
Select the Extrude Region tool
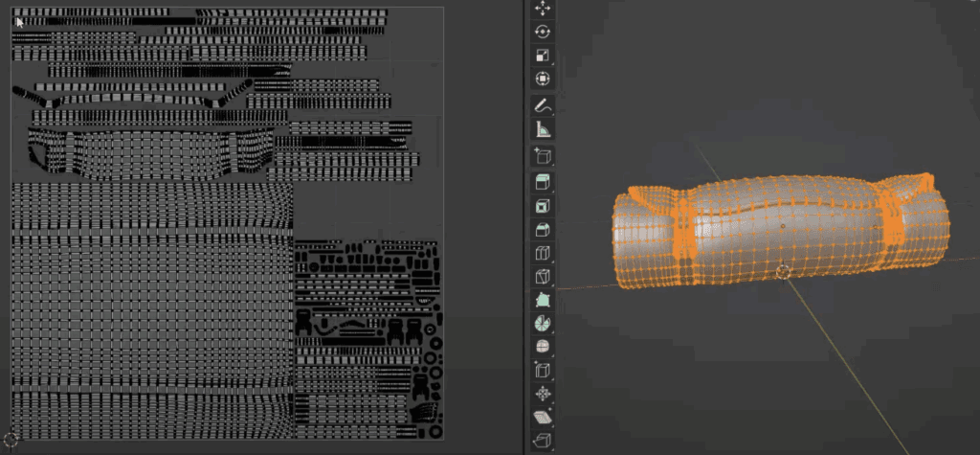click(542, 182)
